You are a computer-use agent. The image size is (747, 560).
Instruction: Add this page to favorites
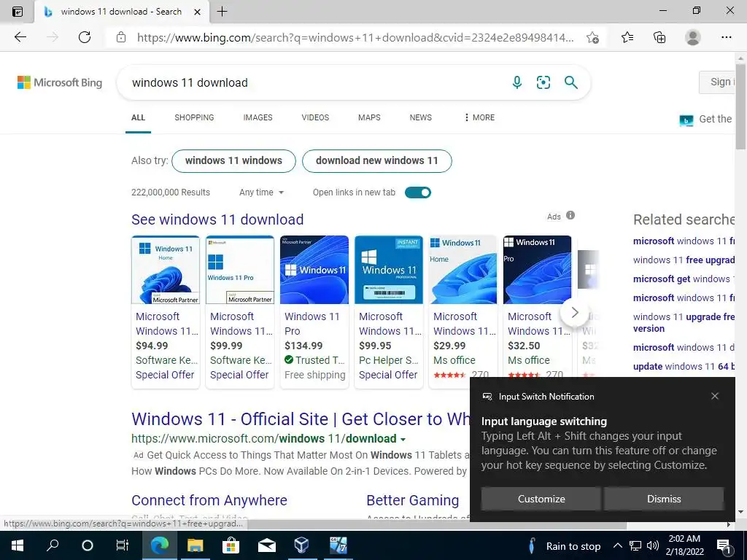coord(592,37)
